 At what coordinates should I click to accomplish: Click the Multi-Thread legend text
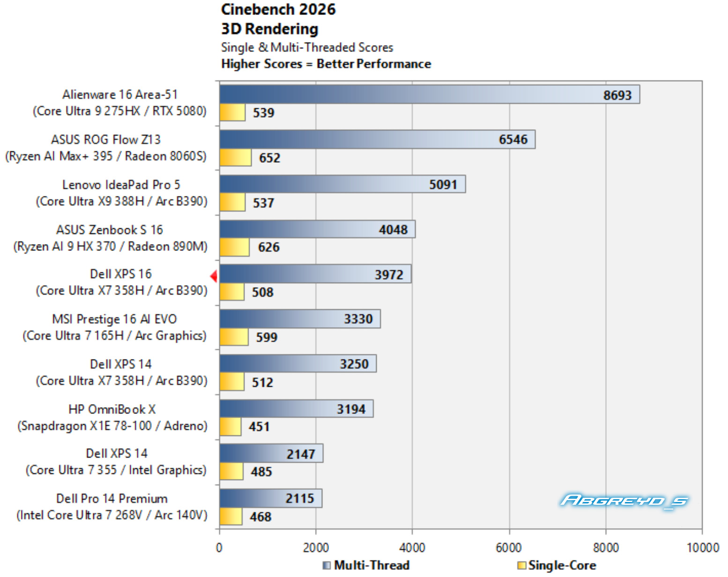372,565
